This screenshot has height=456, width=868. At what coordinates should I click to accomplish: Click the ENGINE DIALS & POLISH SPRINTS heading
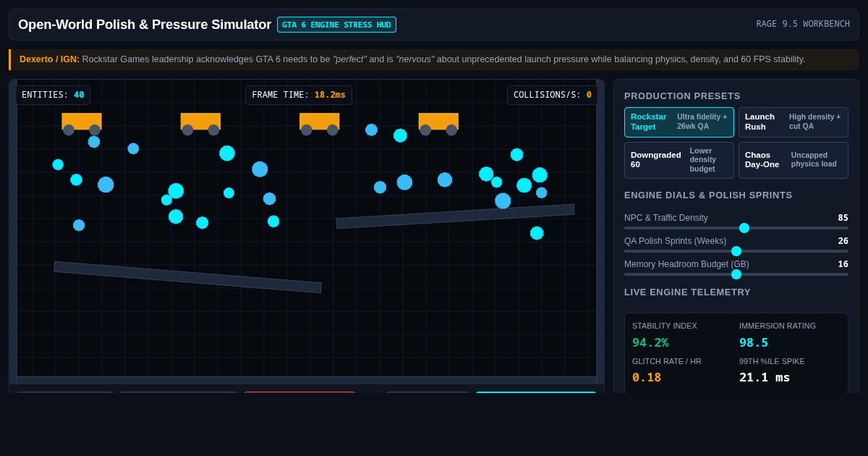[x=708, y=195]
